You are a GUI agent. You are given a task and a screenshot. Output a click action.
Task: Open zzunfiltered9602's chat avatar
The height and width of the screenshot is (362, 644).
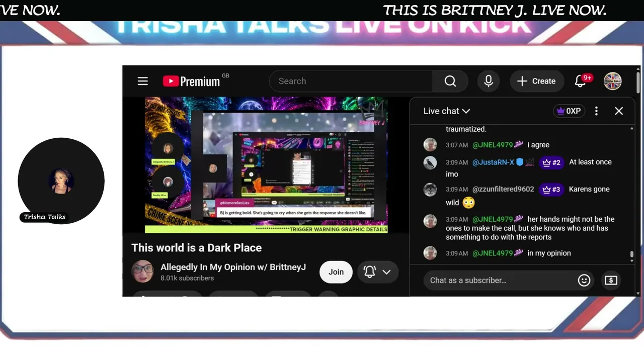pos(430,190)
